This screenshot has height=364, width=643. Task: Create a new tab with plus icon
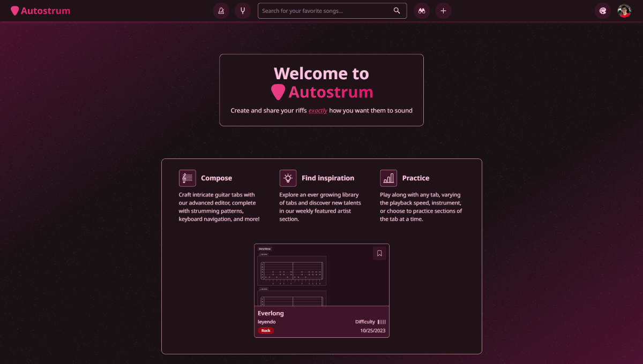point(443,11)
